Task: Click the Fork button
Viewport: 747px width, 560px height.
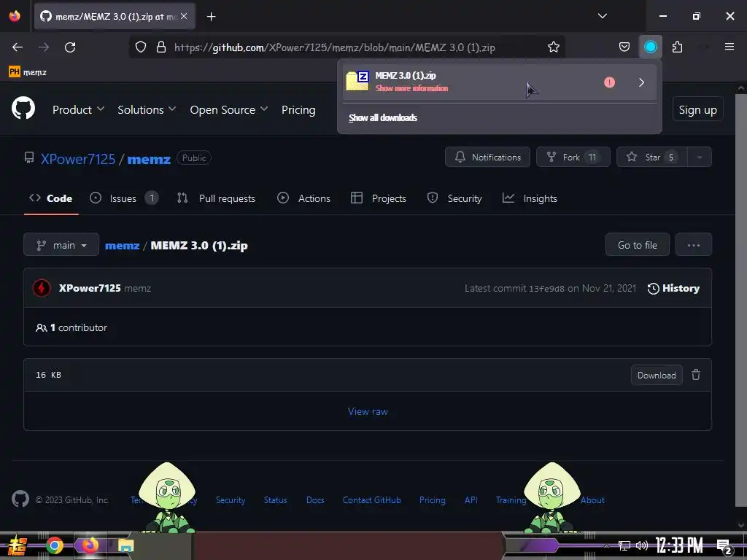Action: (573, 157)
